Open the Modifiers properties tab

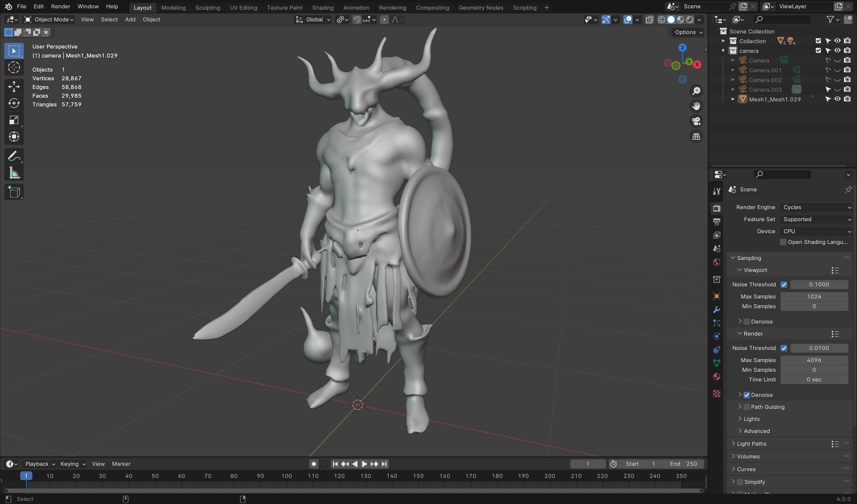coord(716,310)
